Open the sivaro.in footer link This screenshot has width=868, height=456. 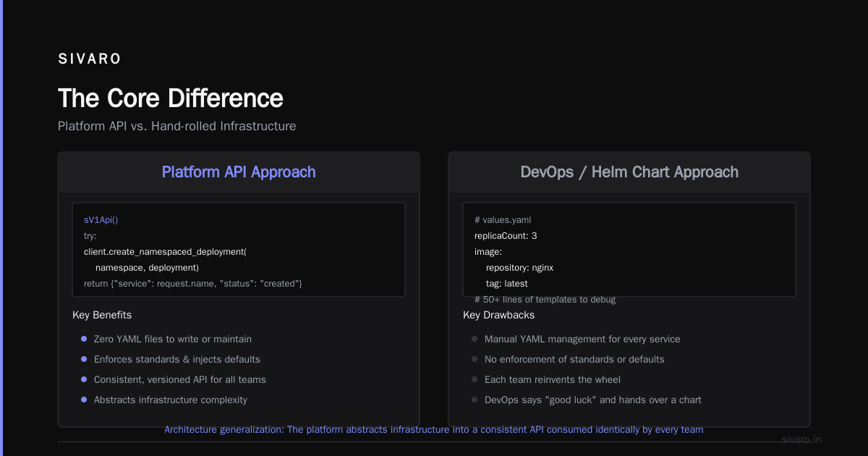click(801, 439)
